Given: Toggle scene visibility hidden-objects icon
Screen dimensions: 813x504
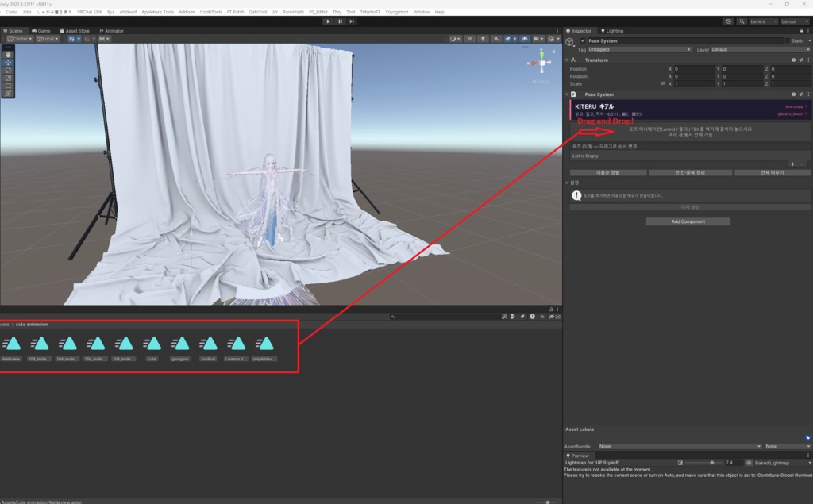Looking at the screenshot, I should 525,39.
